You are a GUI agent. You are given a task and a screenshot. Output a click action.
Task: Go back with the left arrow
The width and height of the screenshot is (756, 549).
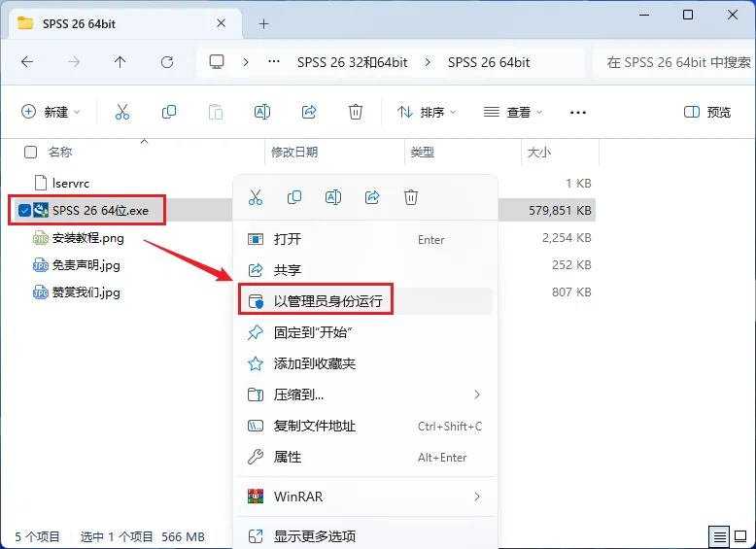pos(27,62)
